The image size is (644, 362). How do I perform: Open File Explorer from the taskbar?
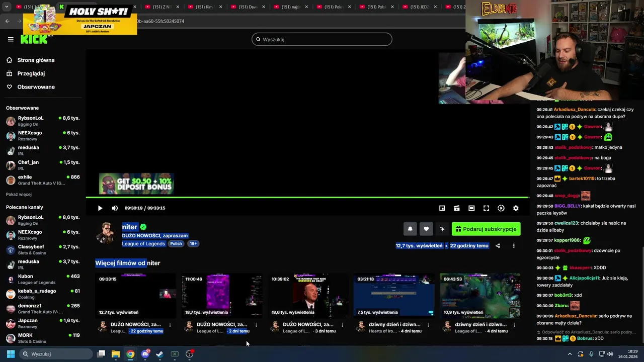pos(116,354)
